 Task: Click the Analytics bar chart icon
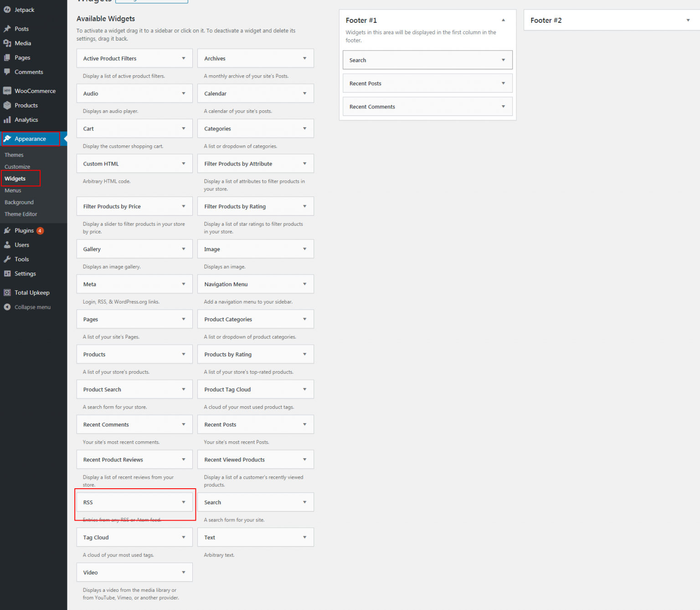coord(7,119)
